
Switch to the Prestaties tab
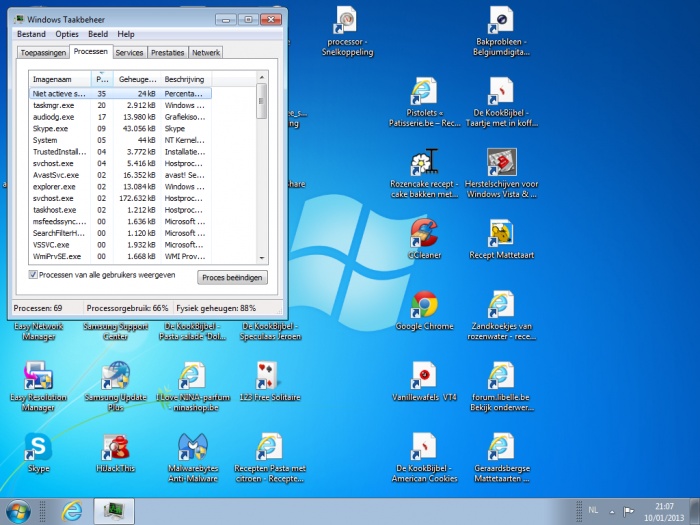tap(167, 52)
